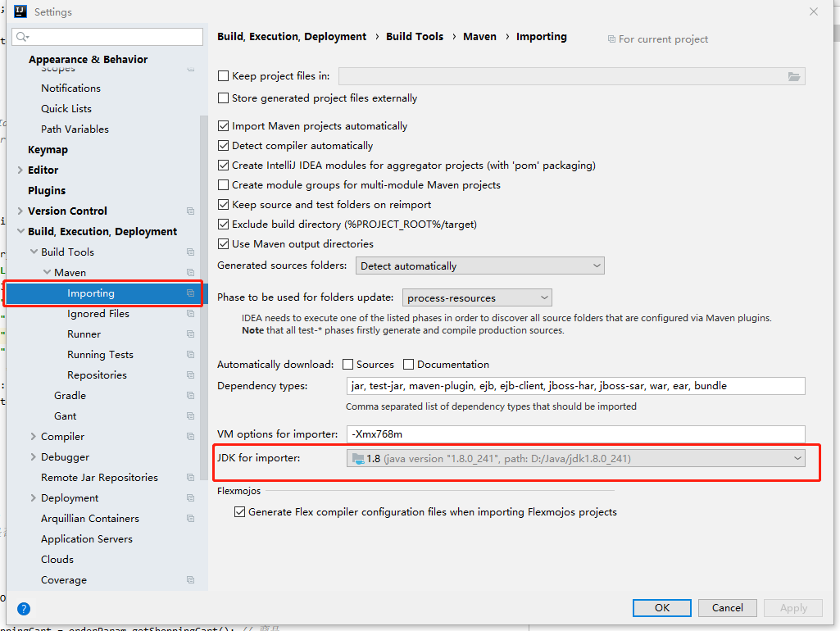Click the project-level icon beside Running Tests

pyautogui.click(x=190, y=355)
